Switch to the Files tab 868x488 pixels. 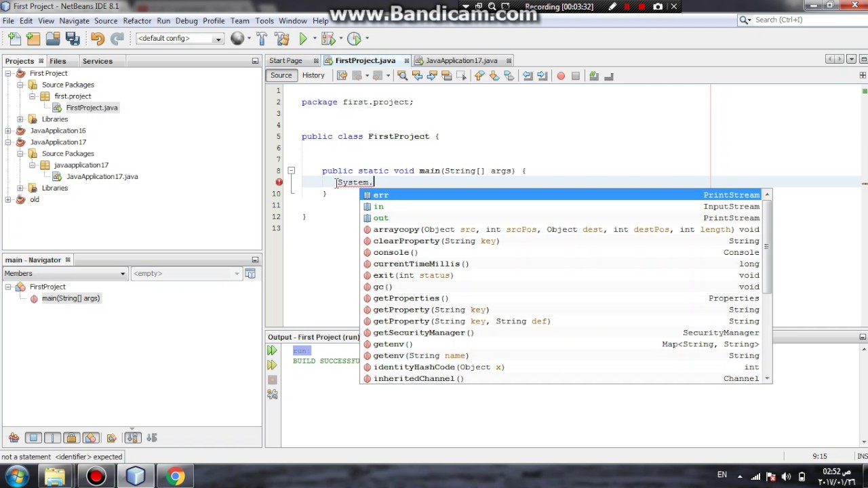pos(58,61)
